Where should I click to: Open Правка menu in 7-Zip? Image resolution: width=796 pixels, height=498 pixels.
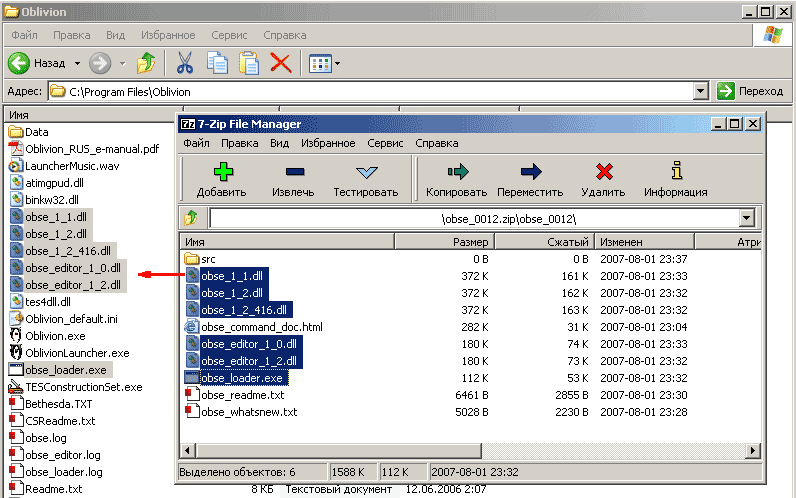point(240,143)
